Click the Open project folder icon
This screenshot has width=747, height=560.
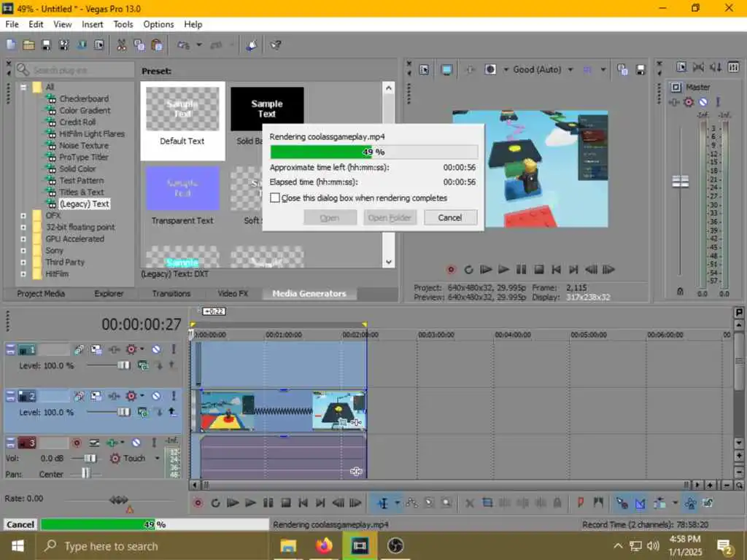[x=28, y=44]
